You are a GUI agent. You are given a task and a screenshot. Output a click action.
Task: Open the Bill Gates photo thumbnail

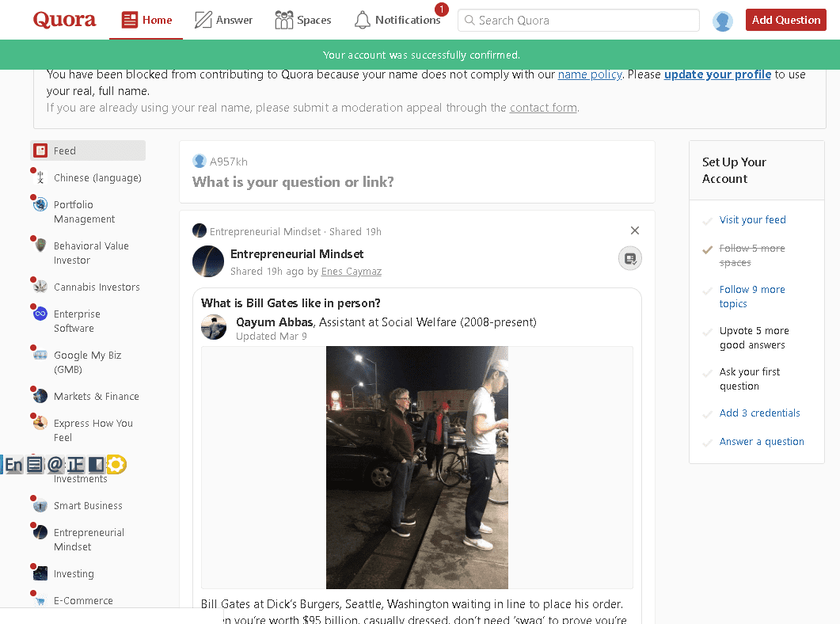coord(416,467)
